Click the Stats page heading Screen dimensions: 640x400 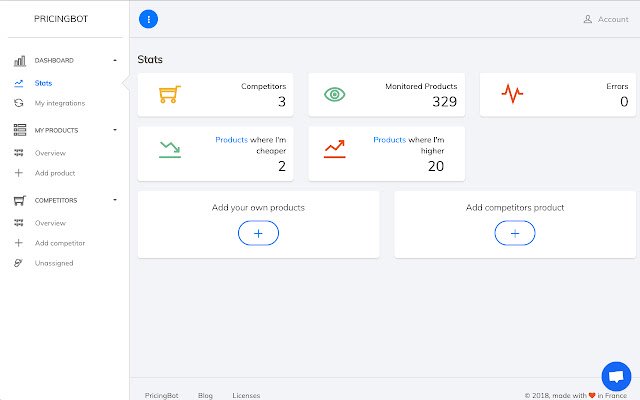click(150, 60)
